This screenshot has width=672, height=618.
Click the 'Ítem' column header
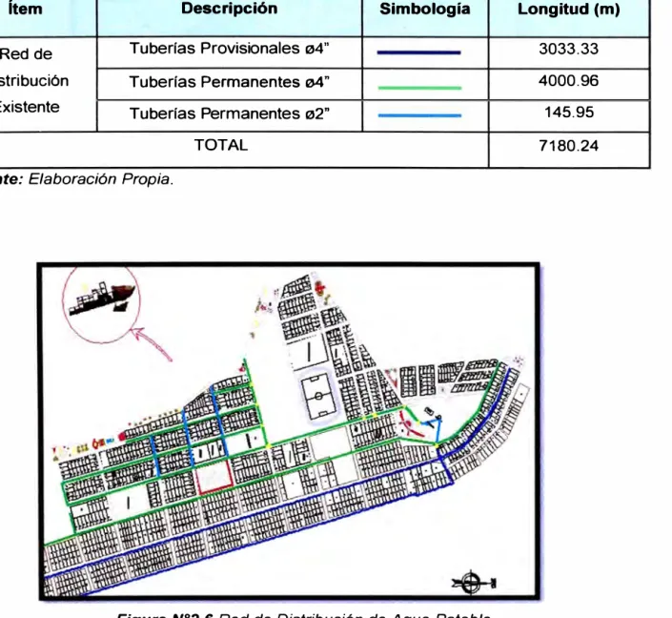coord(26,9)
